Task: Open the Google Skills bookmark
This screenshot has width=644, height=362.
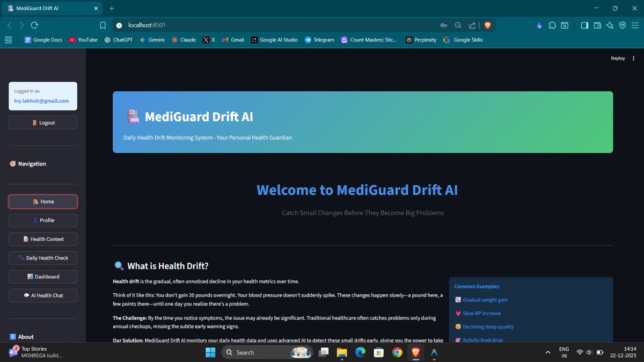Action: (463, 40)
